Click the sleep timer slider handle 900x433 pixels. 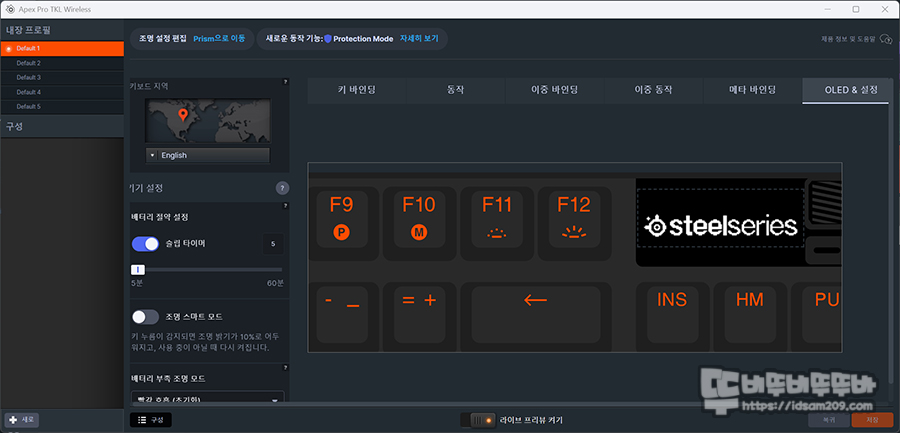(x=138, y=269)
